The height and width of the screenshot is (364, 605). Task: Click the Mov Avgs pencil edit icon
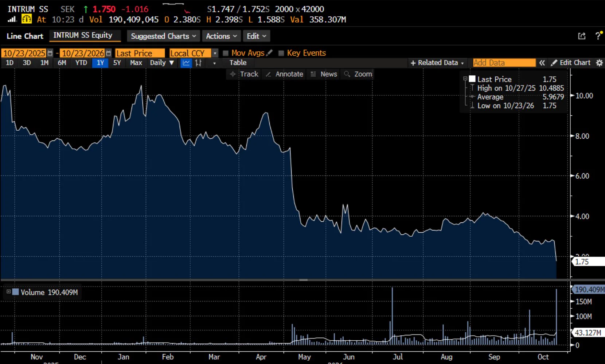(269, 53)
